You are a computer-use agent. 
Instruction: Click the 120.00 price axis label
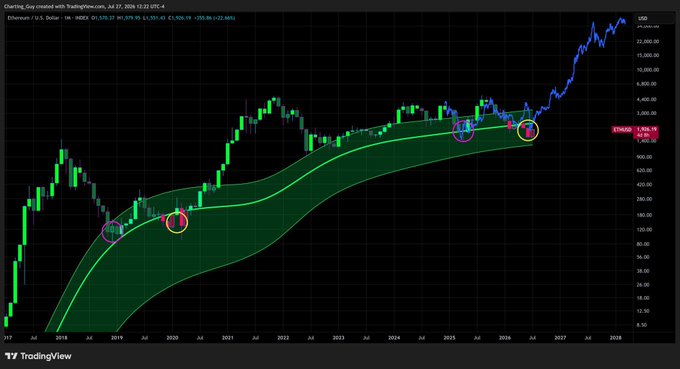pos(645,229)
